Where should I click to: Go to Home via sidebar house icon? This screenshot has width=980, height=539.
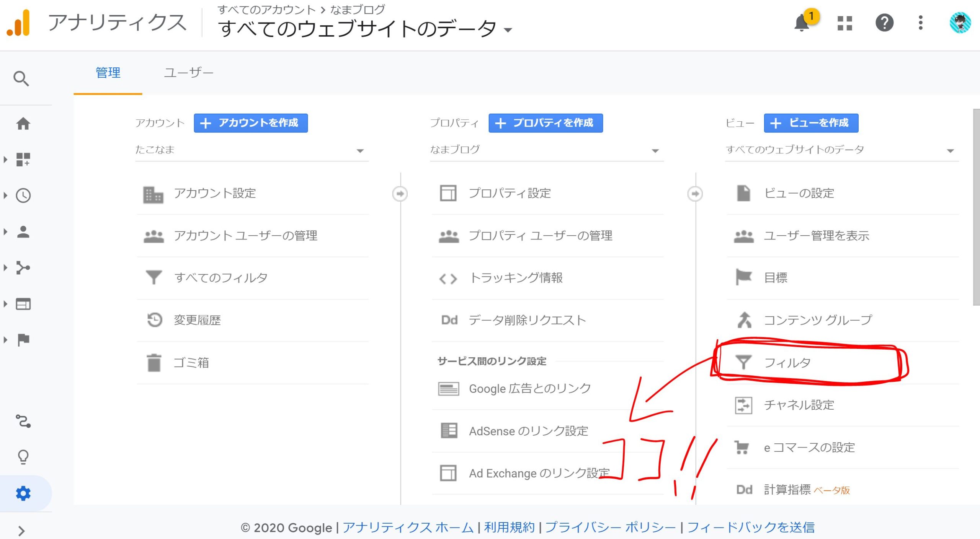click(23, 123)
